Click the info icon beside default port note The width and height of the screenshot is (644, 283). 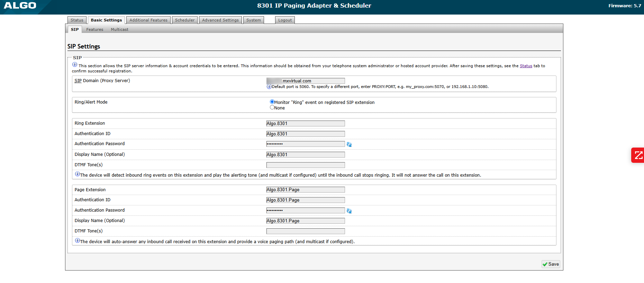coord(269,87)
